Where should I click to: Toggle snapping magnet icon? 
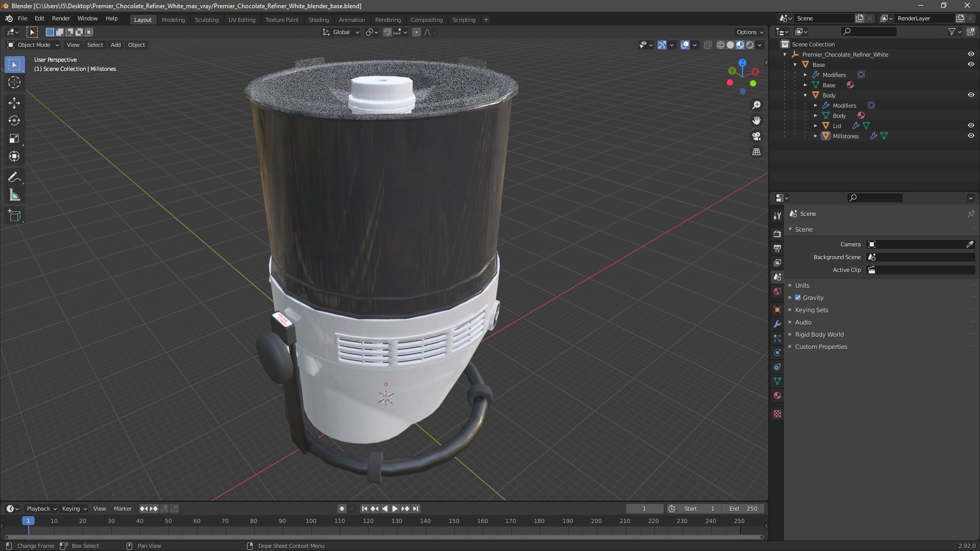[387, 32]
